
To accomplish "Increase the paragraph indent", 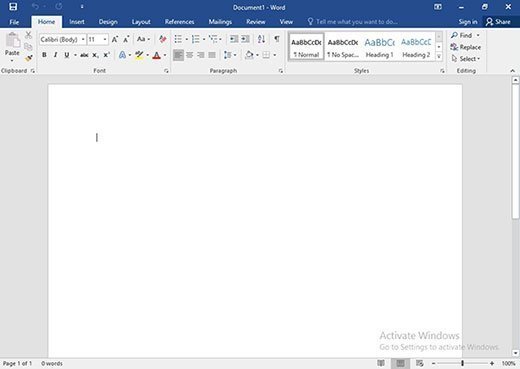I will click(246, 39).
